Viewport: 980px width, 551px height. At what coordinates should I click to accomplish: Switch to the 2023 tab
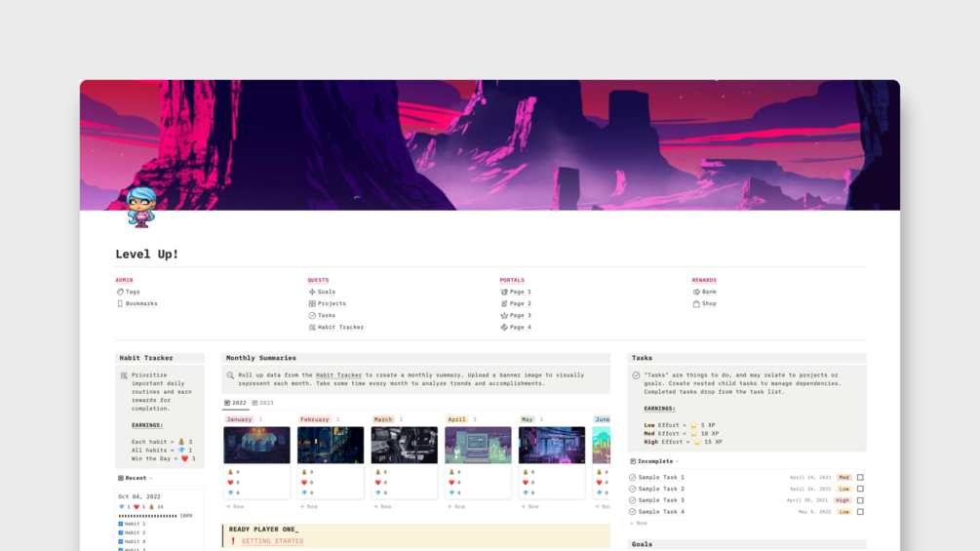tap(263, 403)
